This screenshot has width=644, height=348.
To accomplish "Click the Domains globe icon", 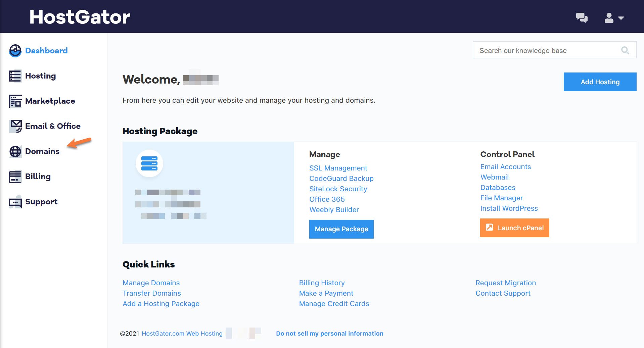I will click(x=15, y=152).
